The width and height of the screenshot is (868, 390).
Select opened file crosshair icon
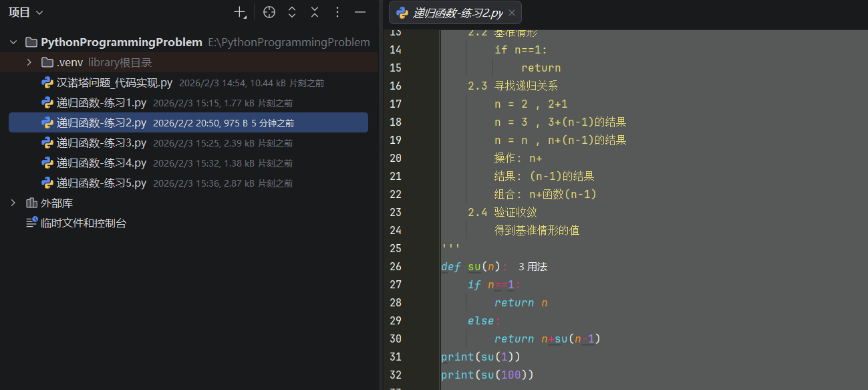coord(269,12)
